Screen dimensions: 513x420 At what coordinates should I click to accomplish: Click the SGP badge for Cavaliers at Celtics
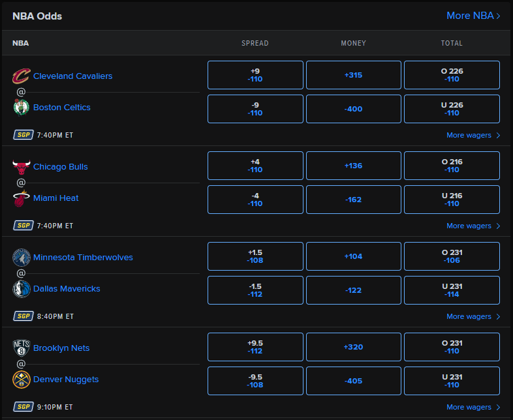tap(23, 135)
